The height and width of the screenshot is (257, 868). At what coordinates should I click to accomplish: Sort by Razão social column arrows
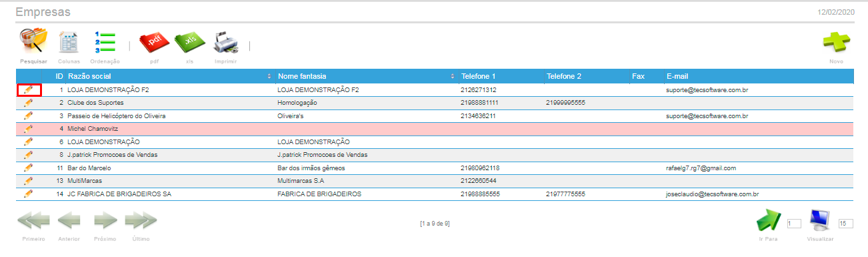point(269,76)
